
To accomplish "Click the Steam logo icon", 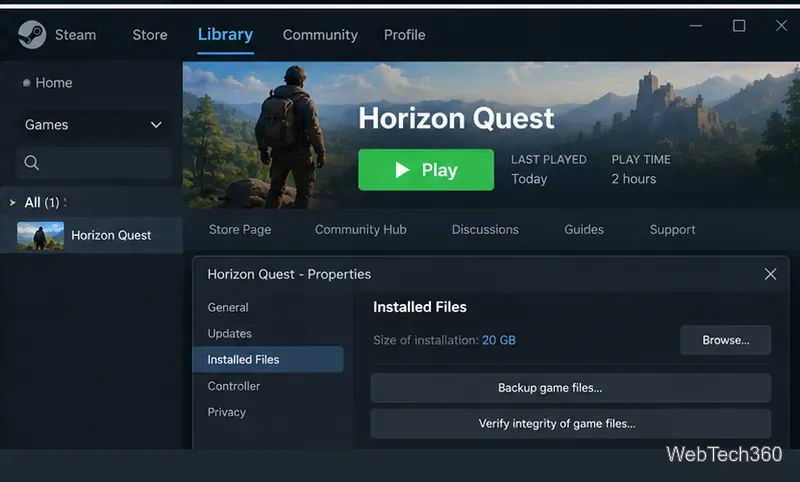I will click(x=32, y=35).
